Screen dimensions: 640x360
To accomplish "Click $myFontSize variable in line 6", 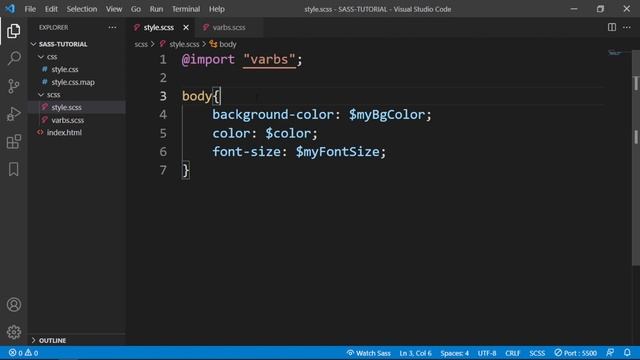I will (x=337, y=152).
